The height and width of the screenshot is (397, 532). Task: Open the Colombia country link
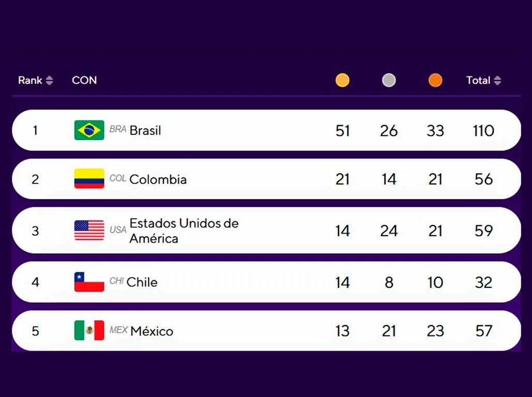(x=158, y=179)
